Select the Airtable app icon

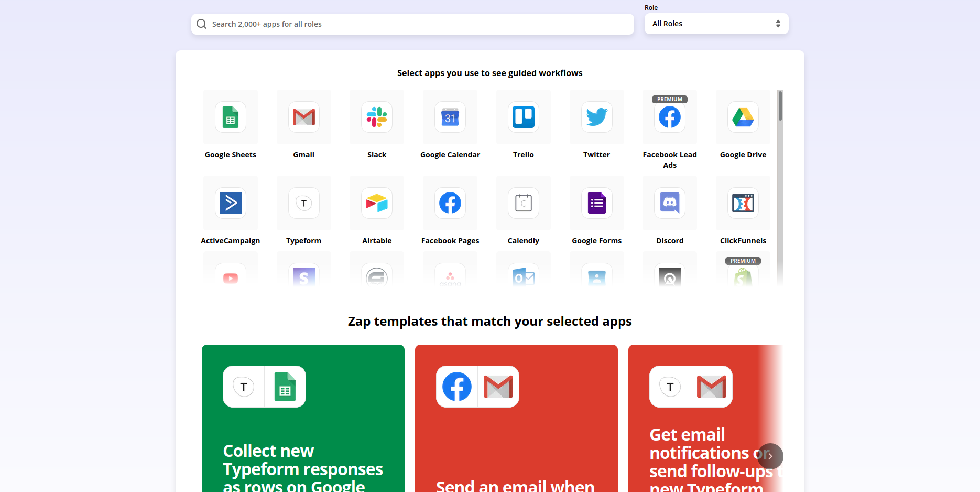[377, 203]
